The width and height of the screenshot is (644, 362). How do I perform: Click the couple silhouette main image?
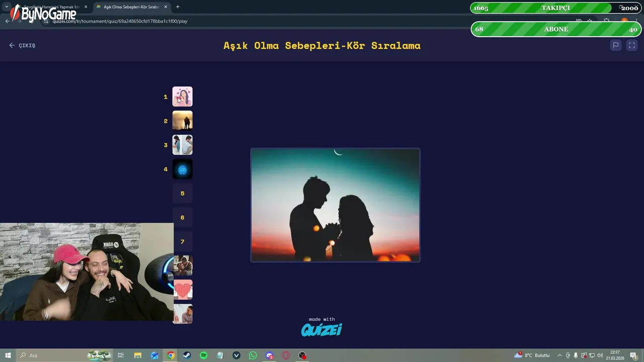click(x=335, y=205)
